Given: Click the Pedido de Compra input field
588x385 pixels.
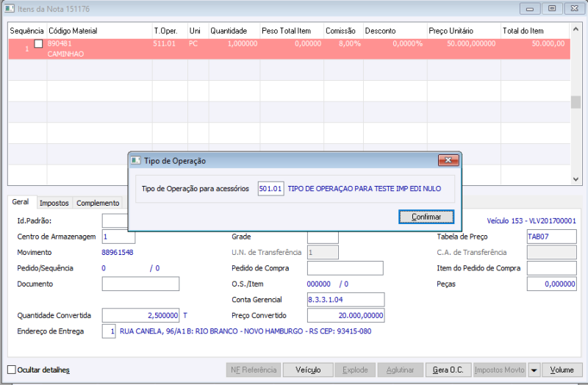Looking at the screenshot, I should (x=345, y=268).
